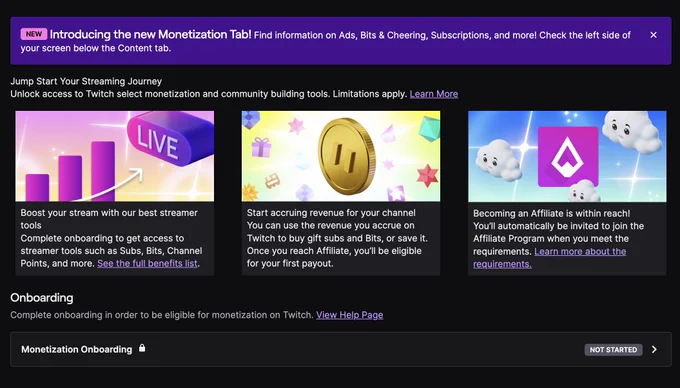The width and height of the screenshot is (680, 388).
Task: Select the Monetization Onboarding row title
Action: point(77,350)
